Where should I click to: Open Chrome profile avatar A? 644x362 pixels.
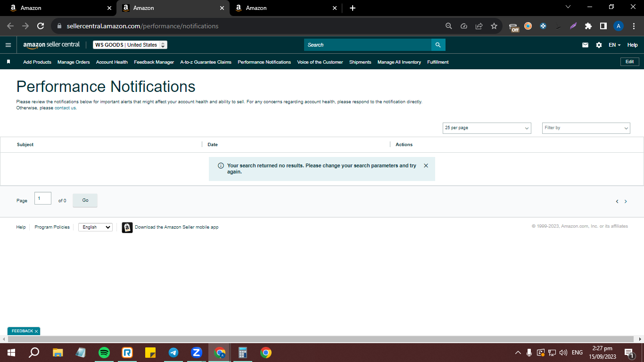tap(619, 26)
